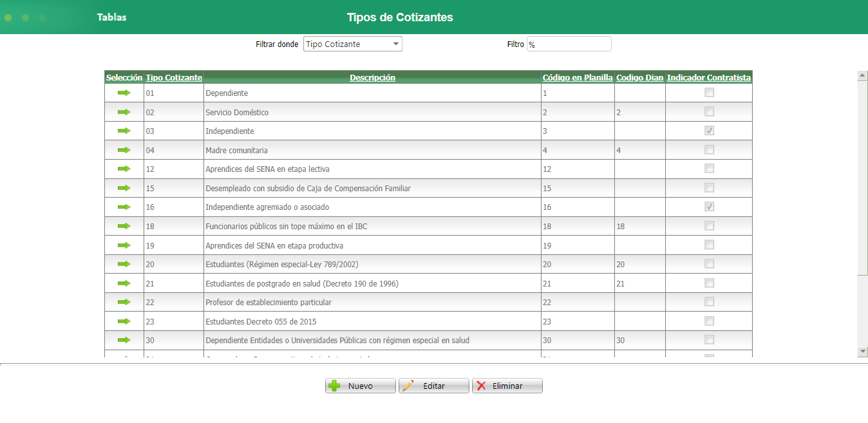
Task: Pick the arrow for Aprendices del SENA etapa lectiva
Action: tap(124, 169)
